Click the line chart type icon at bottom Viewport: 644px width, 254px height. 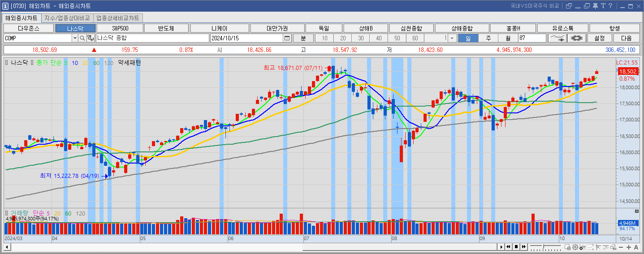tap(605, 247)
